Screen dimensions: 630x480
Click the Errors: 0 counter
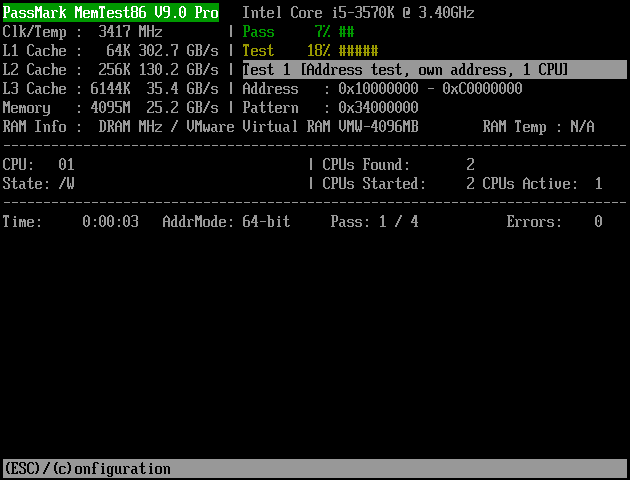554,222
